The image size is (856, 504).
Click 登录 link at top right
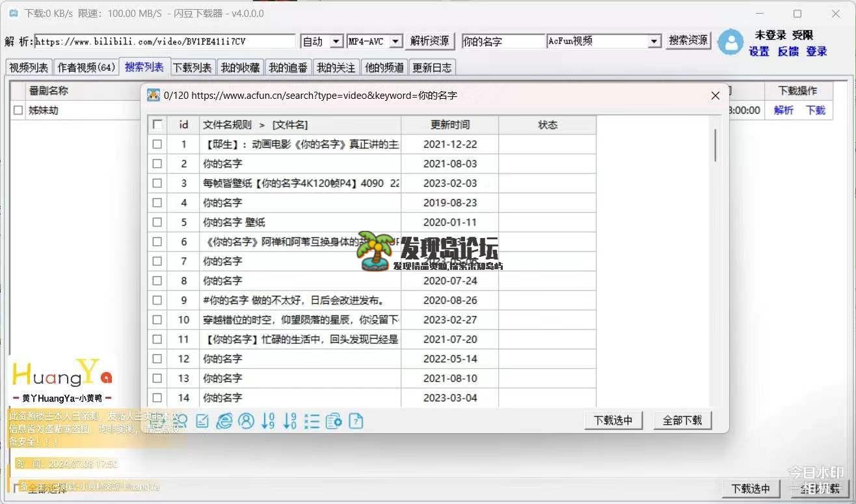coord(816,51)
